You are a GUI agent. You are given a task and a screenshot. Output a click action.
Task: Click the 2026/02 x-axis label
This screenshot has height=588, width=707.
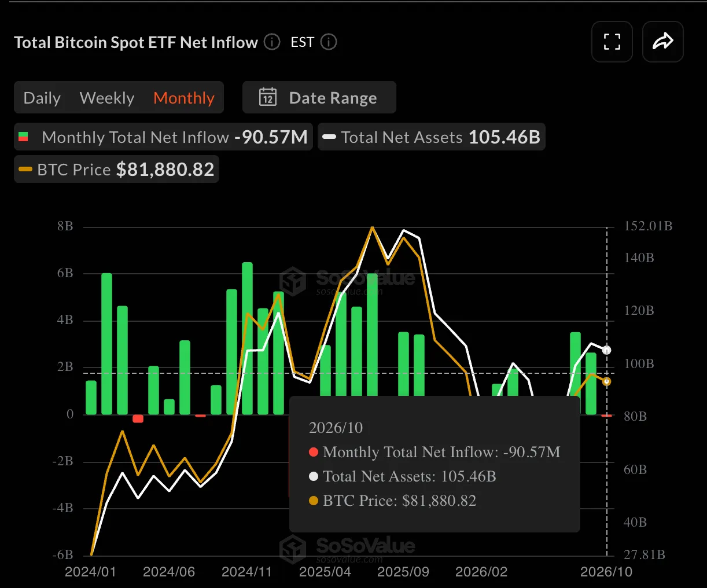[x=481, y=572]
